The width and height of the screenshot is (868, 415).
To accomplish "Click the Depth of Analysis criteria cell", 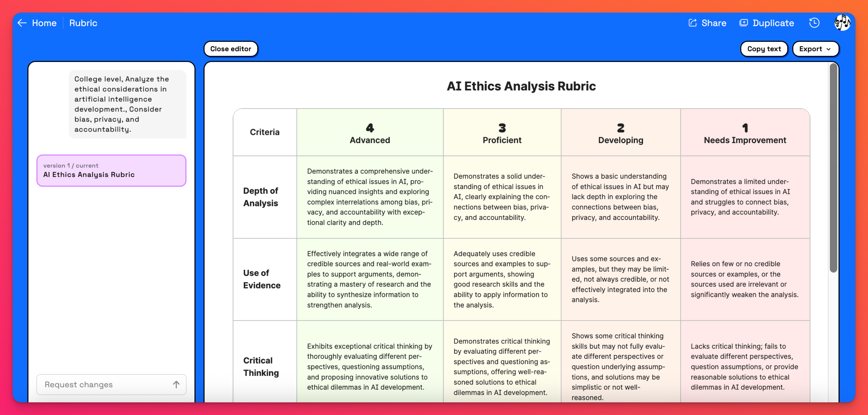I will click(265, 197).
